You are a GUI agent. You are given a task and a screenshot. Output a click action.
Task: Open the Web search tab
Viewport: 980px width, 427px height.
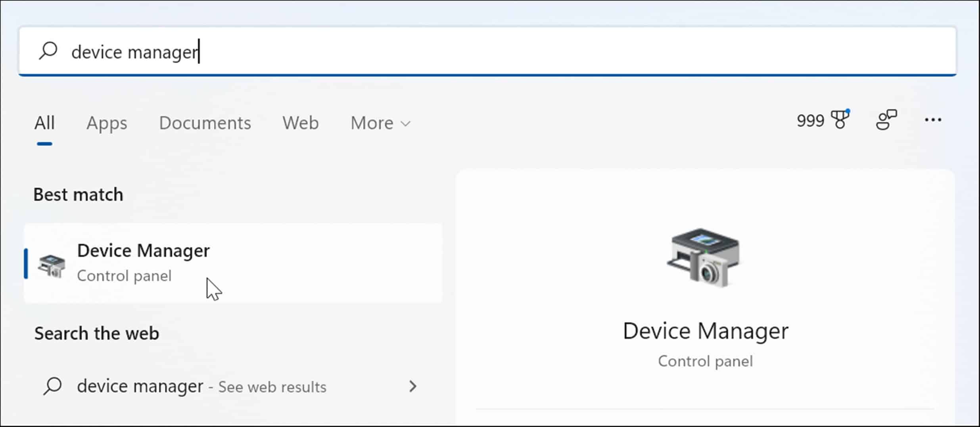point(300,123)
